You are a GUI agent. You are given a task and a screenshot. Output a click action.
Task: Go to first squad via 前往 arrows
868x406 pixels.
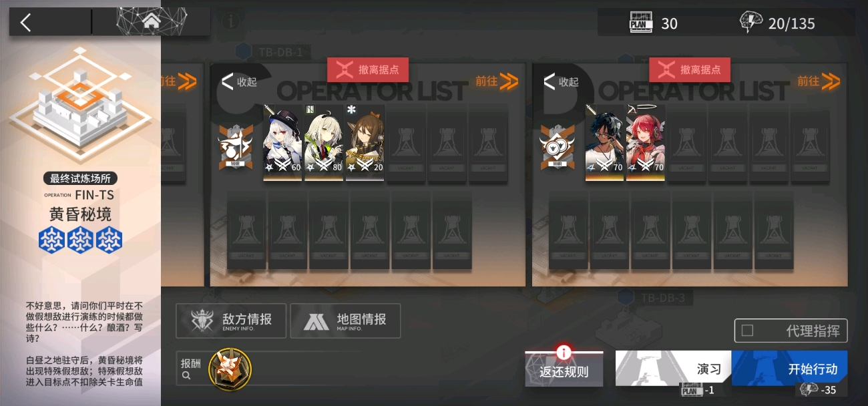point(497,81)
